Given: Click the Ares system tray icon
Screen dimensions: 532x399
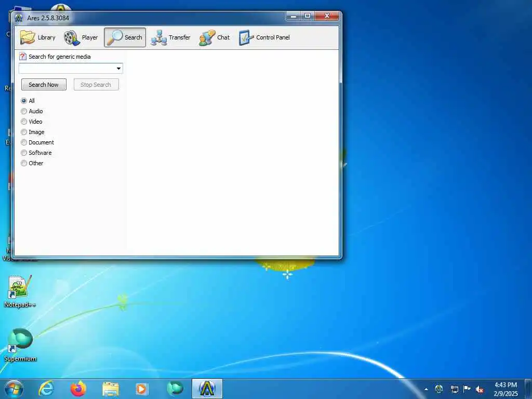Looking at the screenshot, I should pos(439,389).
